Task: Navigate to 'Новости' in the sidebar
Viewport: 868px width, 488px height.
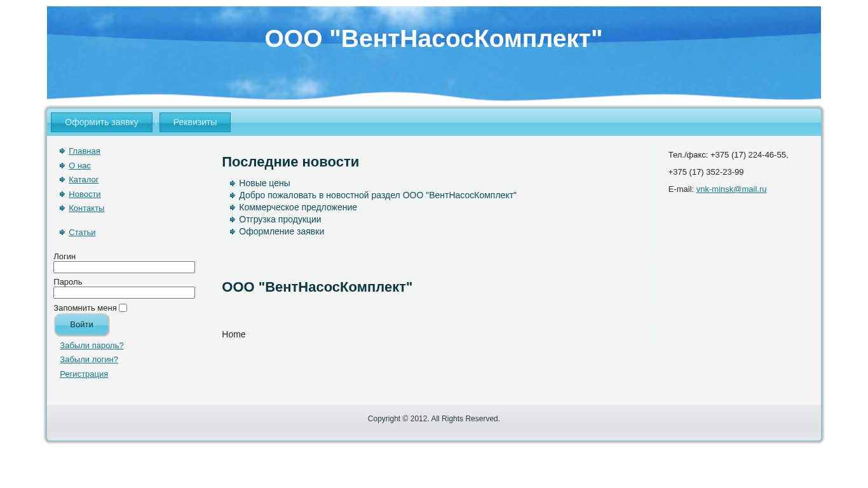Action: point(85,194)
